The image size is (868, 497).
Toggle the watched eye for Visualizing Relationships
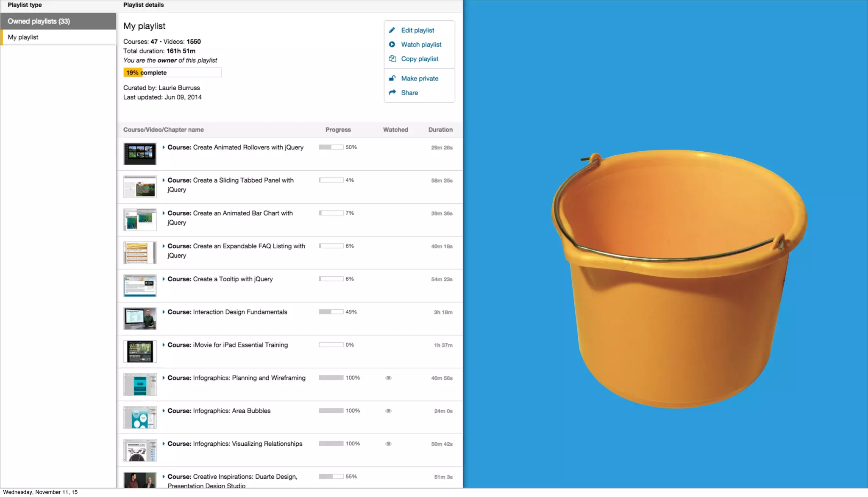(x=388, y=444)
